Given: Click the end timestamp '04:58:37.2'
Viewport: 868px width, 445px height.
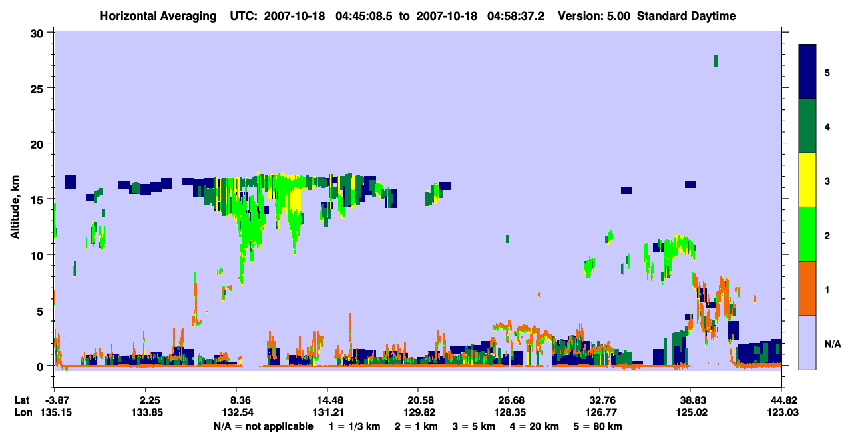Looking at the screenshot, I should tap(517, 16).
